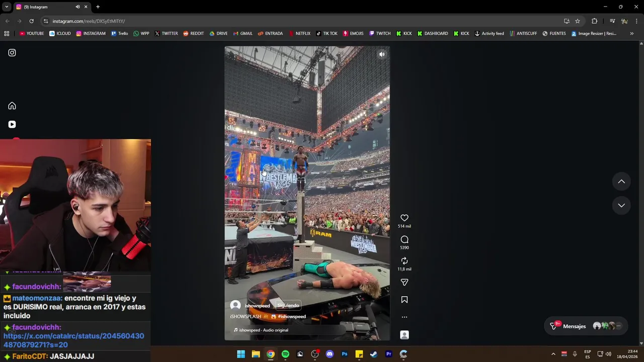The image size is (644, 362).
Task: Open File Explorer from taskbar
Action: click(x=256, y=354)
